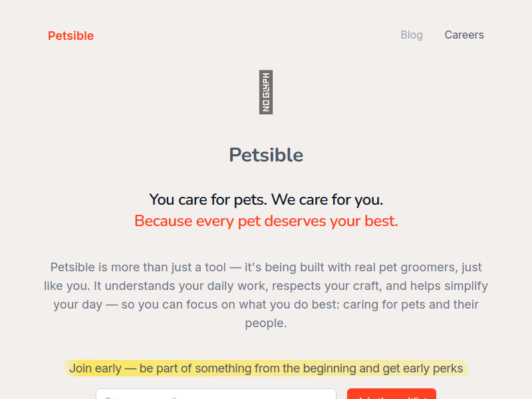Click 'Join early' at the banner start

pos(95,368)
